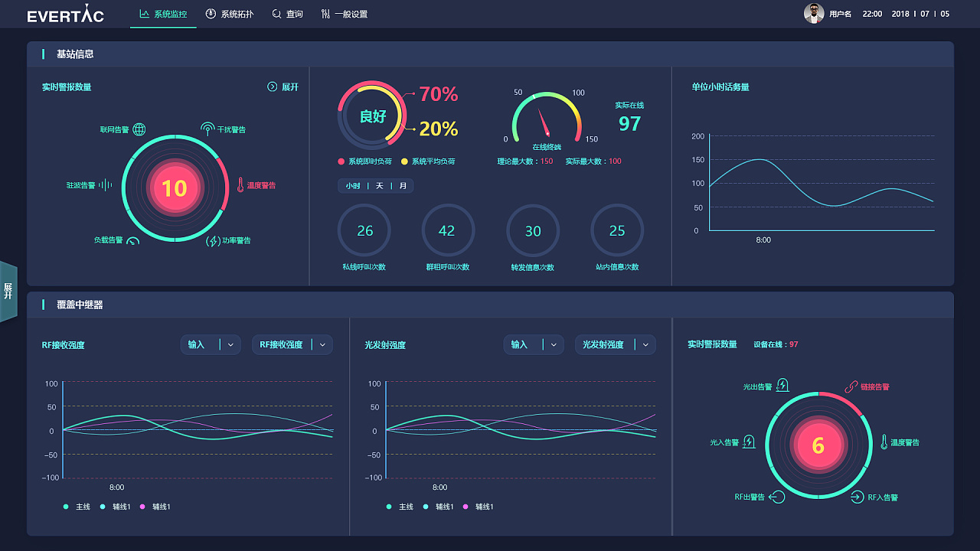Click the RF入告警 enter arrow icon
Image resolution: width=980 pixels, height=551 pixels.
point(857,497)
